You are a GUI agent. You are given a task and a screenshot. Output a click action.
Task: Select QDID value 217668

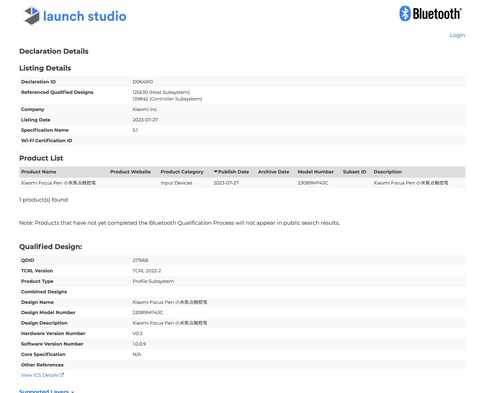pyautogui.click(x=140, y=260)
